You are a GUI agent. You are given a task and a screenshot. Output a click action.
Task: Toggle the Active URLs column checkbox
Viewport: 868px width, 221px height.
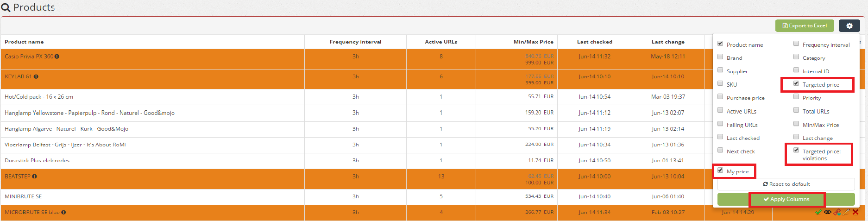point(720,110)
